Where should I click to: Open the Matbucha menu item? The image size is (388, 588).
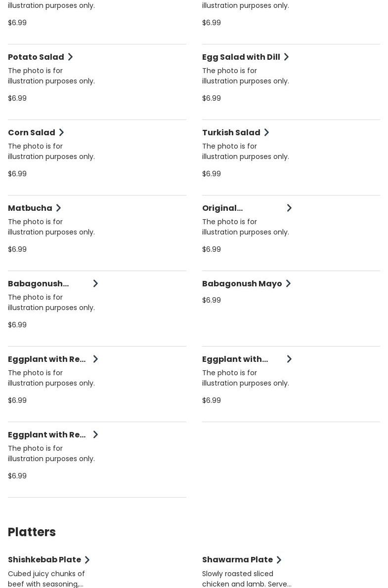[x=30, y=208]
